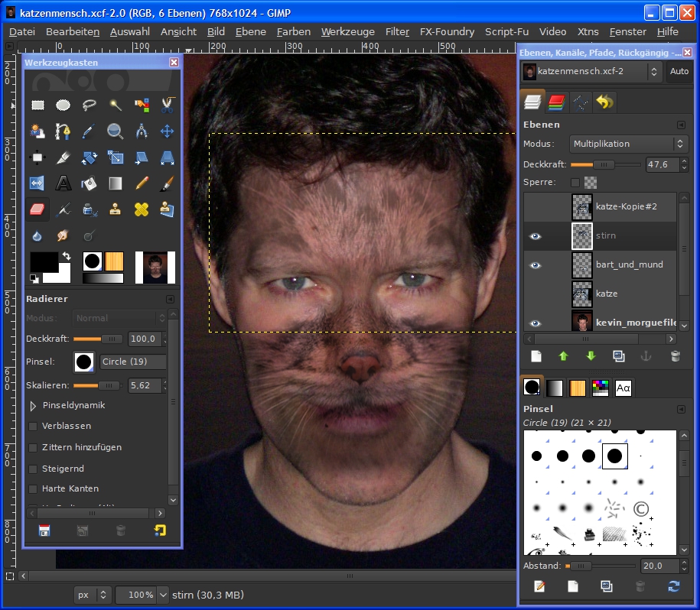Select the Color Picker tool

click(x=90, y=131)
